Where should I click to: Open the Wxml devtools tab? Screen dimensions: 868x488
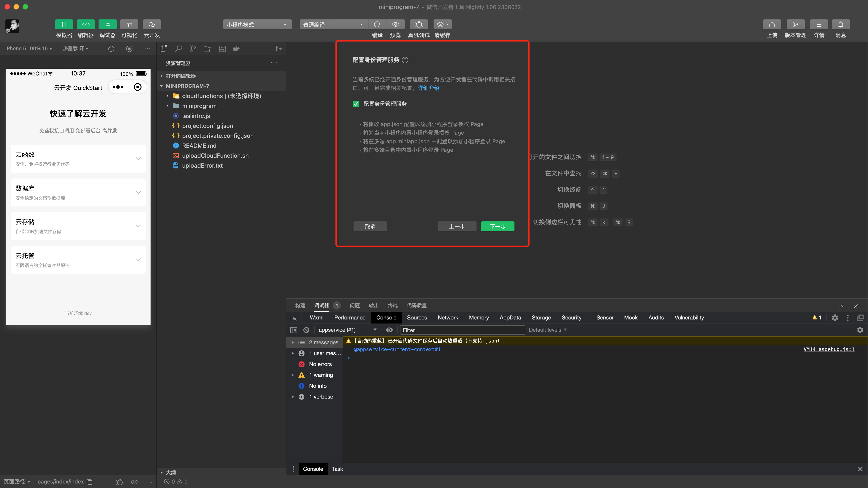click(x=316, y=318)
